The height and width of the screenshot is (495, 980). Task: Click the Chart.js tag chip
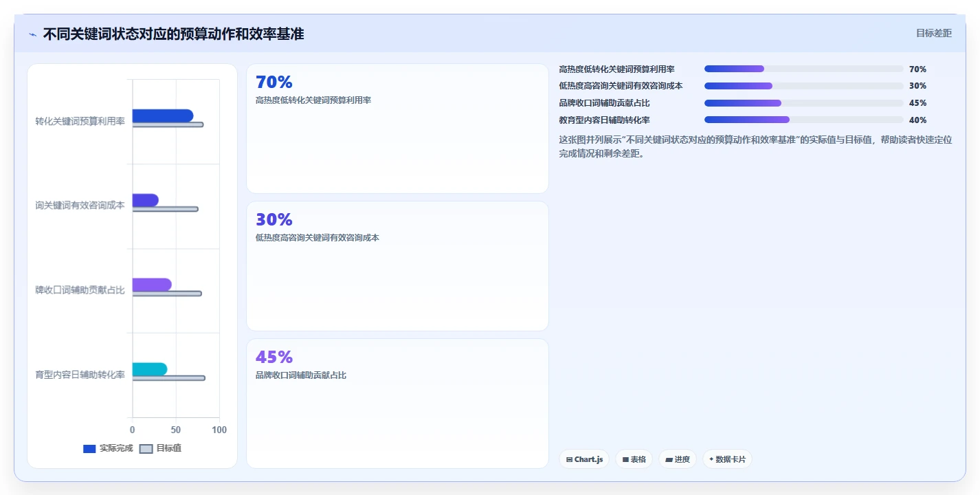click(584, 459)
